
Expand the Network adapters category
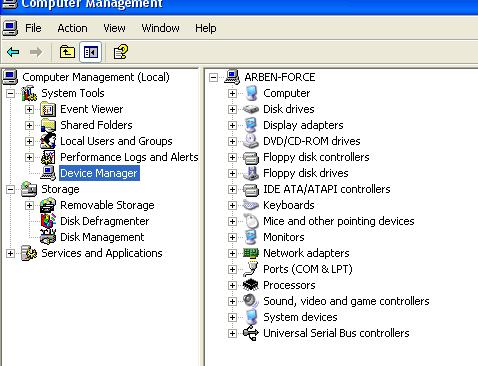point(232,253)
